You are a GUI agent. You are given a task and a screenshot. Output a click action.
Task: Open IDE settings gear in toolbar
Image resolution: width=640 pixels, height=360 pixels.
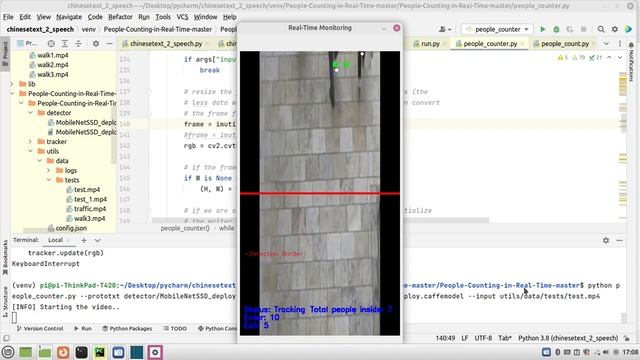615,29
